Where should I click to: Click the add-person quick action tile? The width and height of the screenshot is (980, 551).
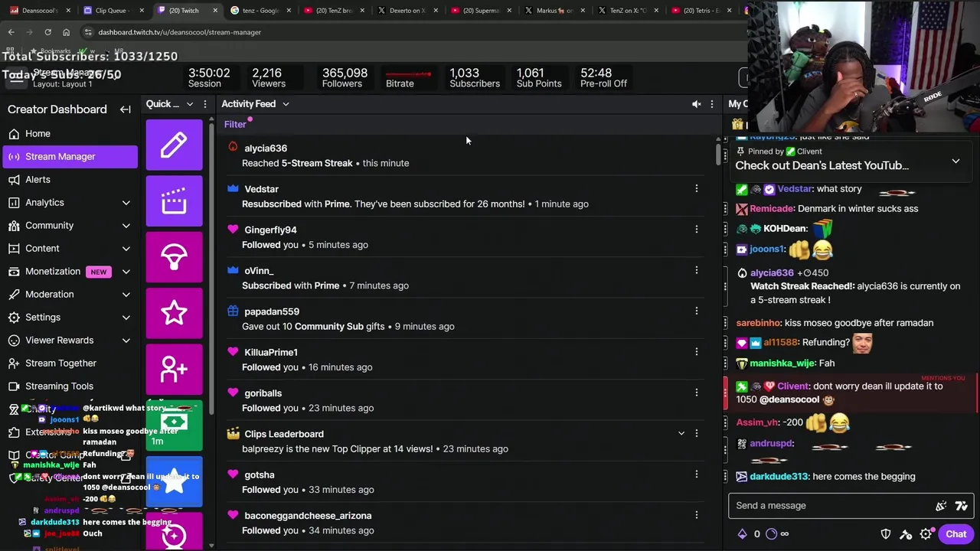pyautogui.click(x=174, y=370)
